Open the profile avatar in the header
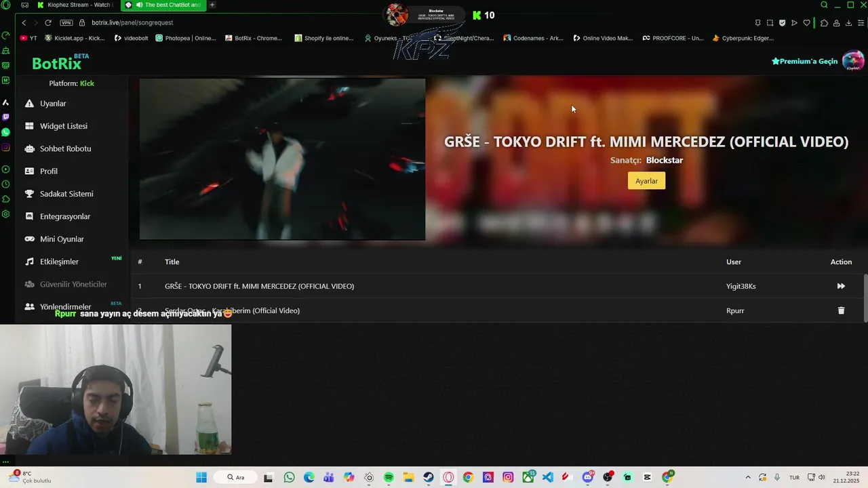The image size is (868, 488). tap(853, 61)
